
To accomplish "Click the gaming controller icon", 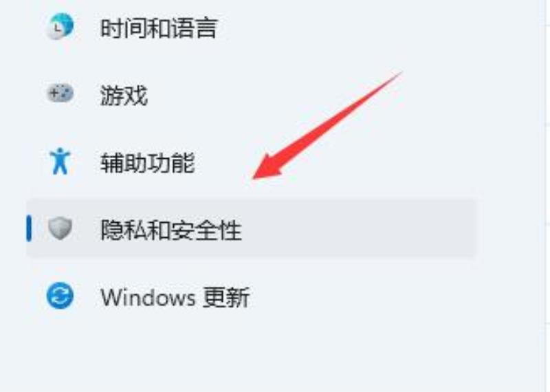I will click(x=60, y=94).
